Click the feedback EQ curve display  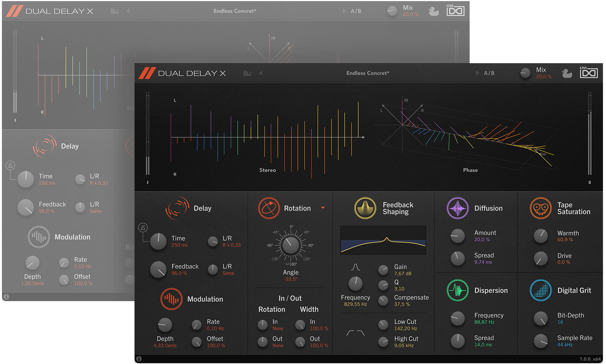click(383, 240)
